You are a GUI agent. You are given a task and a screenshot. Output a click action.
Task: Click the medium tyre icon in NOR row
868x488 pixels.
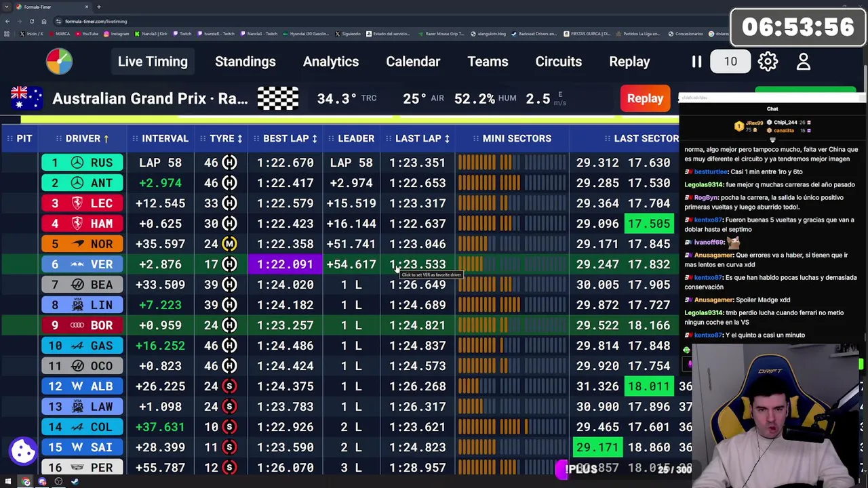point(230,244)
